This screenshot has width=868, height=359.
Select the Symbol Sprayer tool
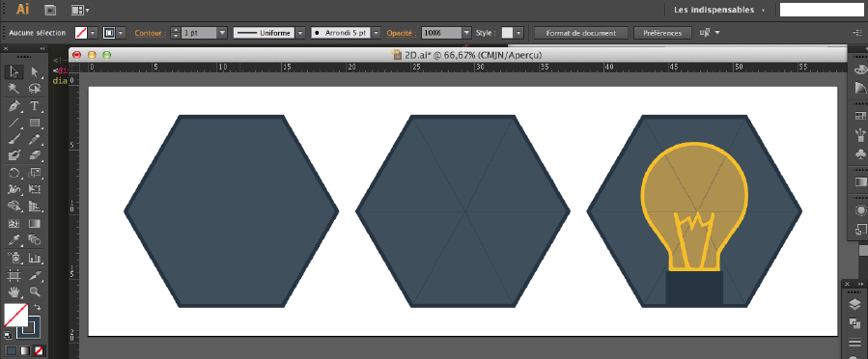pyautogui.click(x=14, y=258)
